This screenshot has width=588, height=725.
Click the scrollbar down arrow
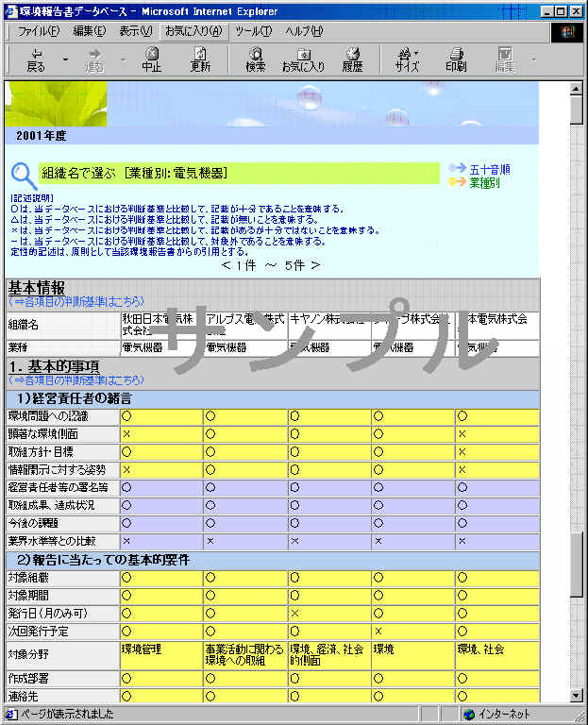coord(576,695)
